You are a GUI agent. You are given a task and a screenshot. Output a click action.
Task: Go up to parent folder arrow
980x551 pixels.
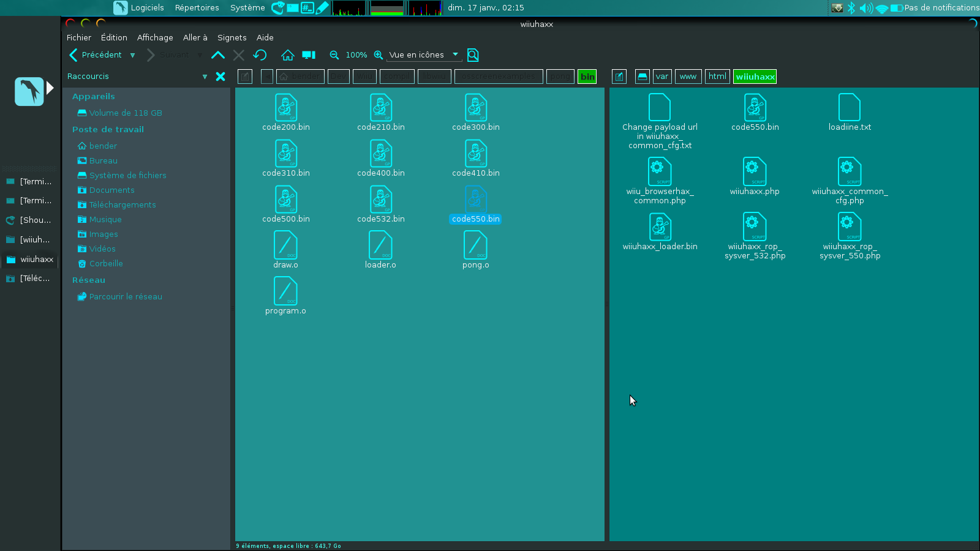pyautogui.click(x=217, y=55)
